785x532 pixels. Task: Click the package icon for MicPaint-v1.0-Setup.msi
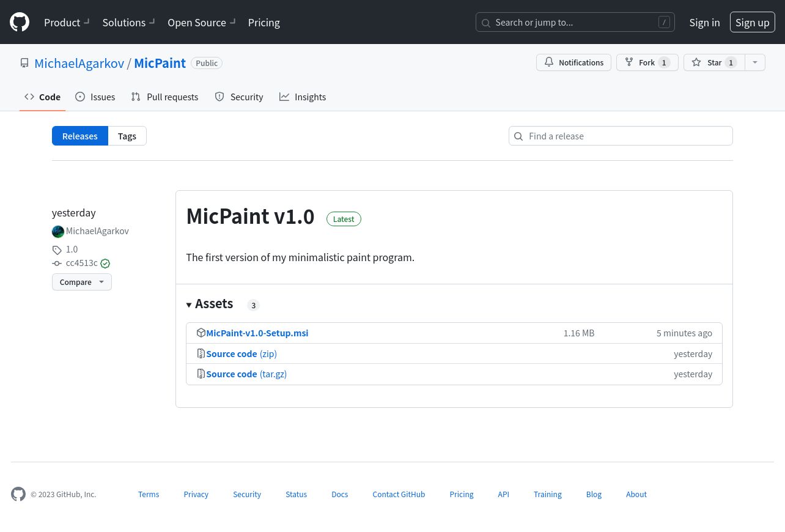coord(201,333)
